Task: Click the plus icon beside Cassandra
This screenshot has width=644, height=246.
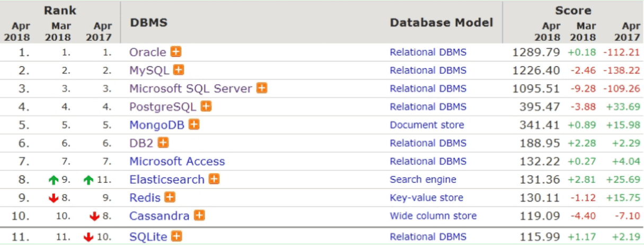Action: click(x=199, y=215)
